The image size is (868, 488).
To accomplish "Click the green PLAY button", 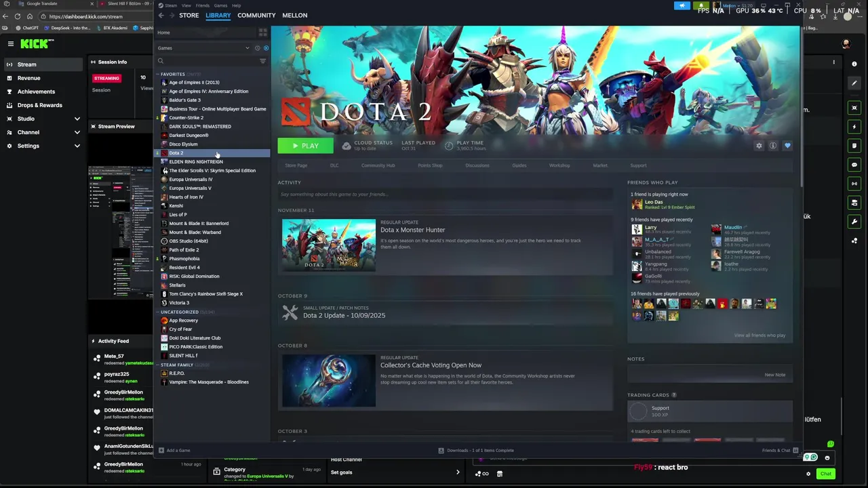I will click(x=305, y=146).
